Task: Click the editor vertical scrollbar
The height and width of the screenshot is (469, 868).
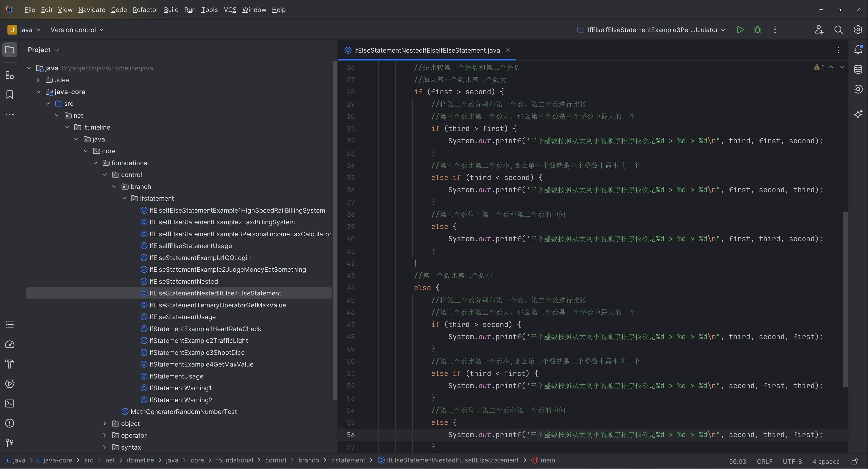Action: pos(845,299)
